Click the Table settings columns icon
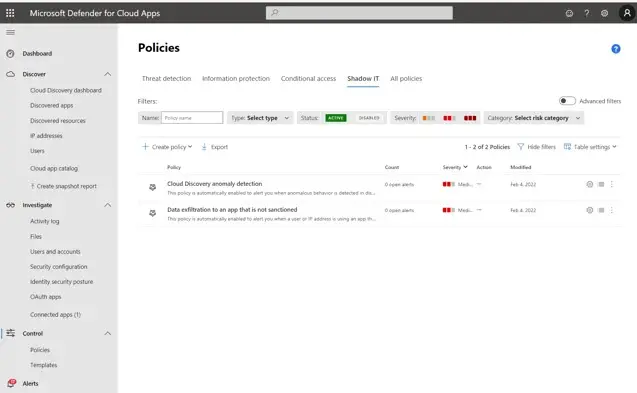The height and width of the screenshot is (393, 637). [567, 146]
